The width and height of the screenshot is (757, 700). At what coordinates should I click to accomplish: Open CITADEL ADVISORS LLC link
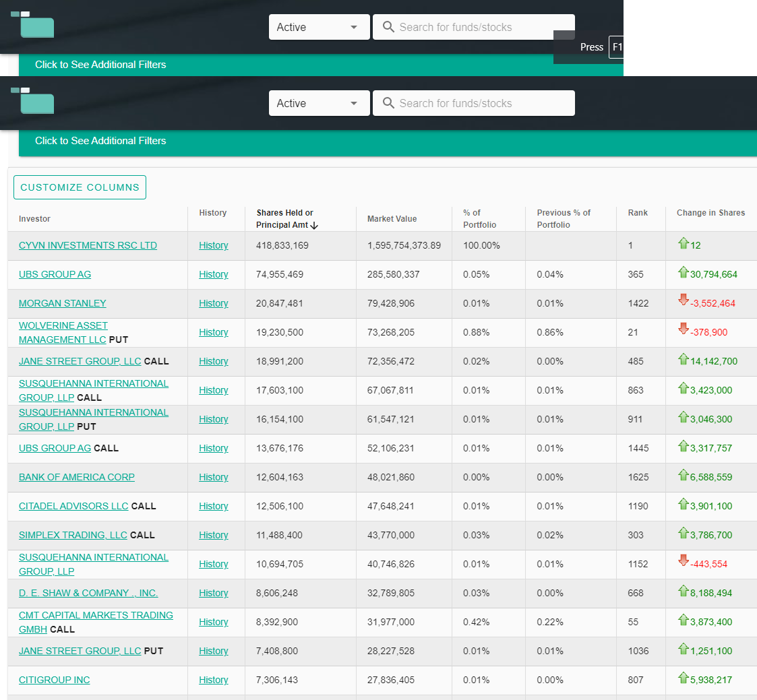tap(73, 505)
